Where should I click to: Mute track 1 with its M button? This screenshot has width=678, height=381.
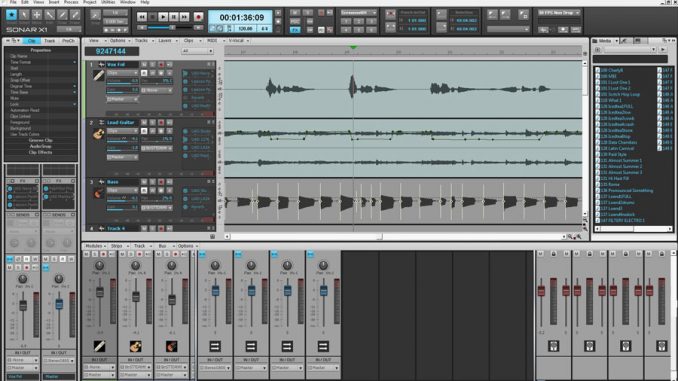coord(144,64)
